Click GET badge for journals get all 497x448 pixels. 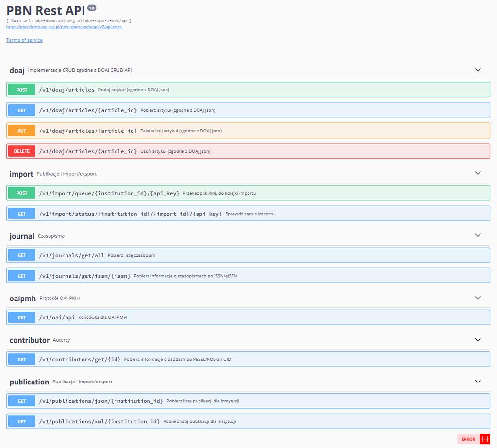tap(21, 255)
